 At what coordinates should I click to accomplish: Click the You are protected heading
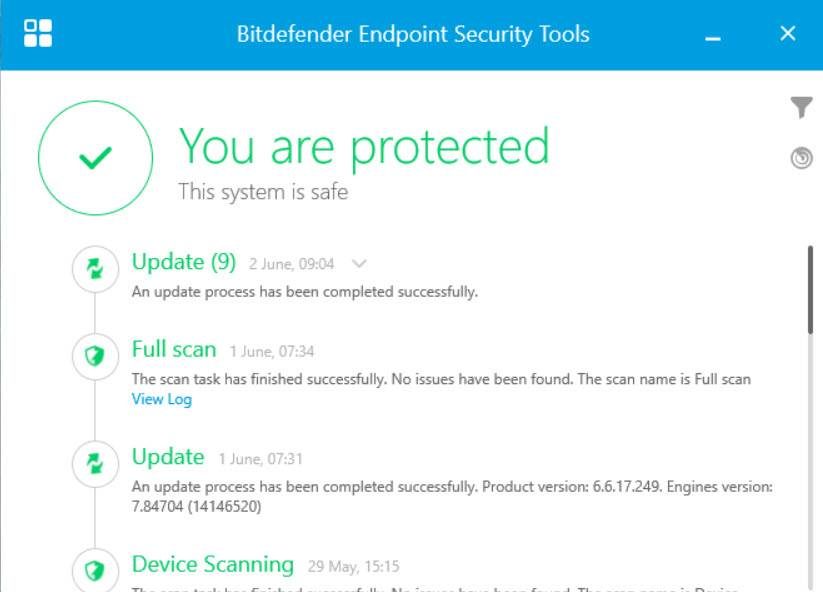[x=364, y=147]
